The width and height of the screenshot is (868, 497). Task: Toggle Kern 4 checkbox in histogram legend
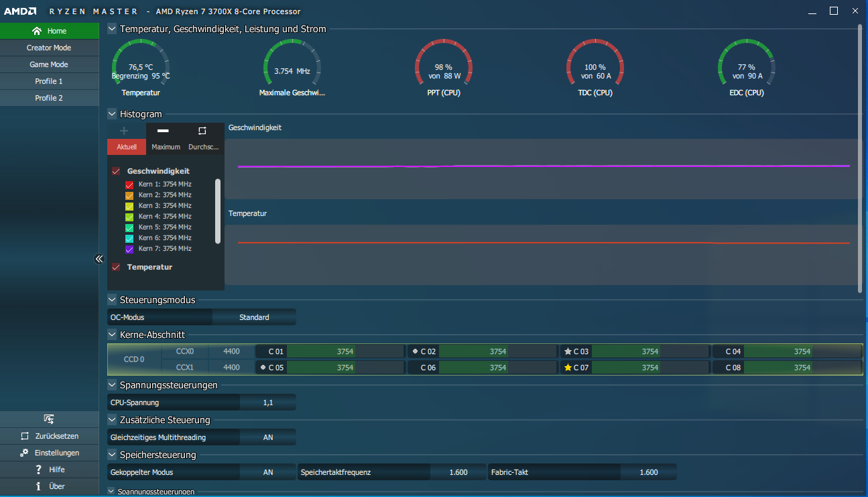click(x=129, y=217)
